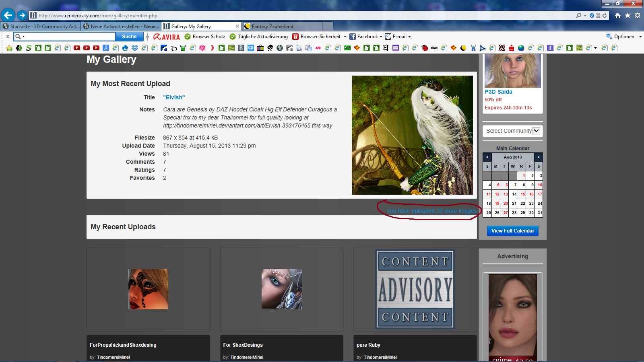Open the red ladybug bookmark icon
The width and height of the screenshot is (644, 362).
pos(425,48)
